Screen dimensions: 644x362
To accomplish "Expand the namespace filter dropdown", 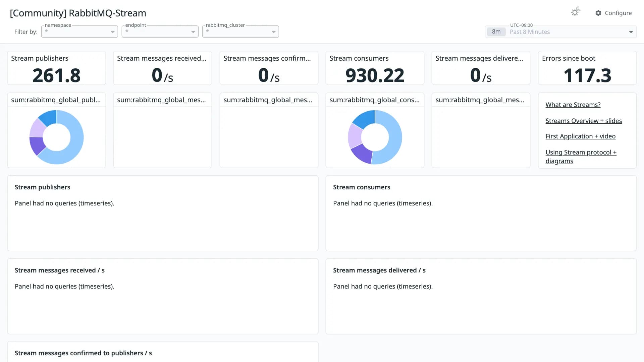I will tap(79, 32).
